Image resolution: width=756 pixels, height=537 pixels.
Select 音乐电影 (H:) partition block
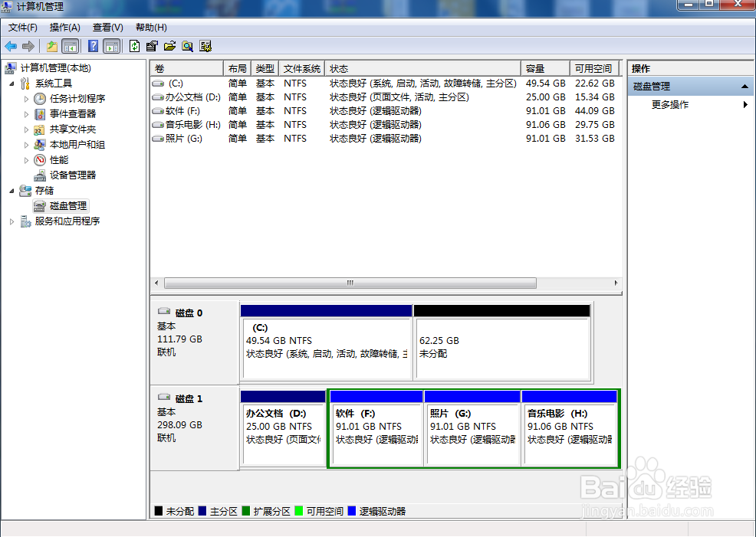pyautogui.click(x=570, y=428)
